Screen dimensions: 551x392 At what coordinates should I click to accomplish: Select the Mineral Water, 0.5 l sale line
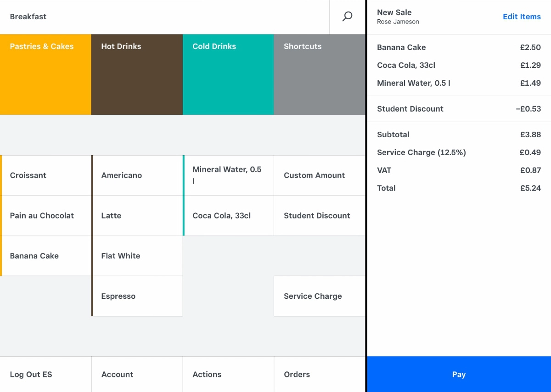click(x=459, y=83)
